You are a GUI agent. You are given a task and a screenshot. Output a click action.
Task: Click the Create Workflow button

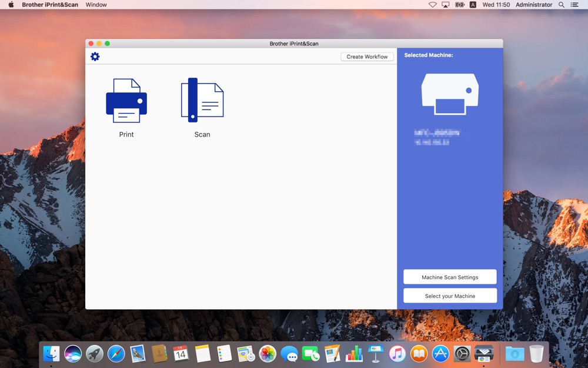367,57
